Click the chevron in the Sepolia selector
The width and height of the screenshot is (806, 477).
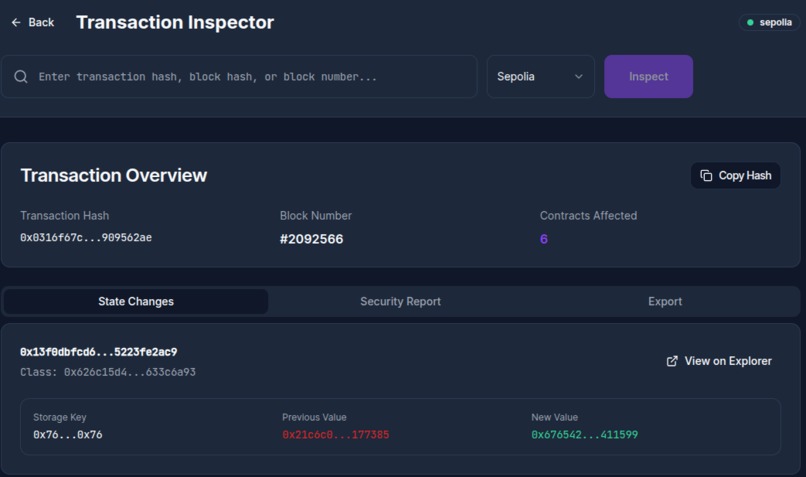click(x=578, y=77)
